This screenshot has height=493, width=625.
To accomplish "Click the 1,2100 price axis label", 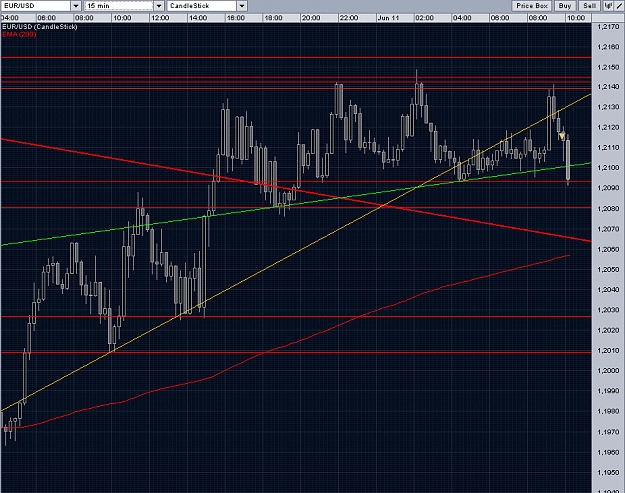I will pos(608,168).
